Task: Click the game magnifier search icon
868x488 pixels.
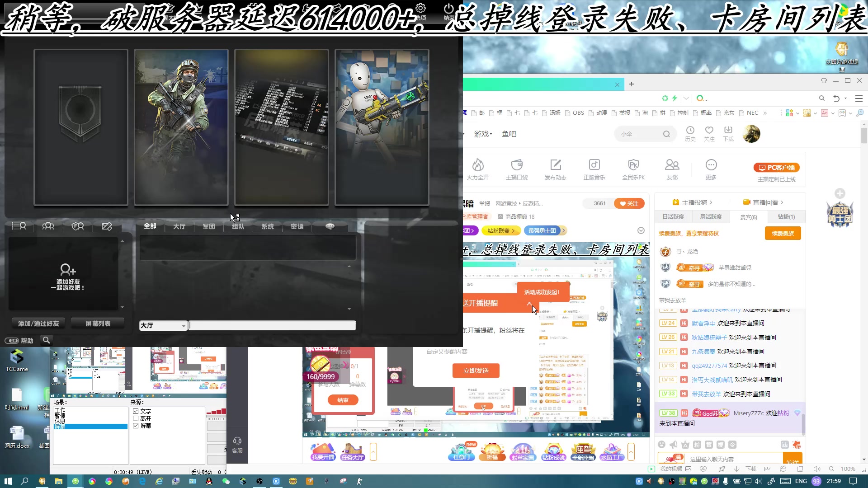Action: (x=46, y=340)
